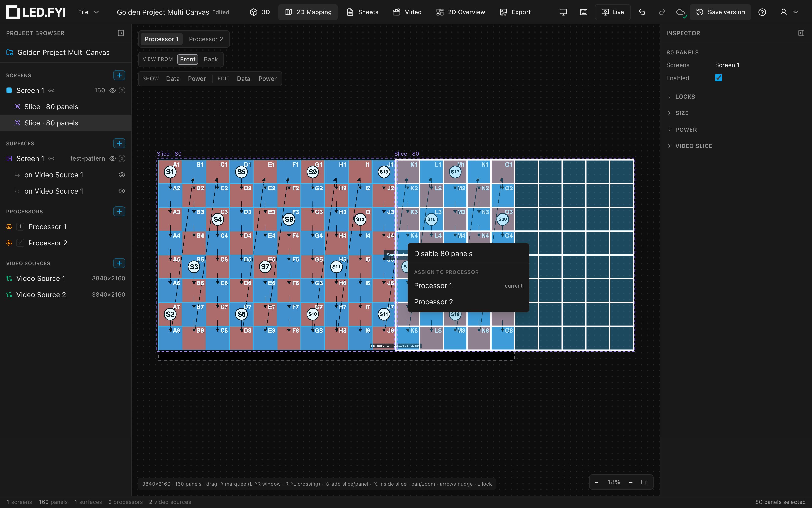Click the monitor display icon in toolbar
The image size is (812, 508).
coord(563,12)
